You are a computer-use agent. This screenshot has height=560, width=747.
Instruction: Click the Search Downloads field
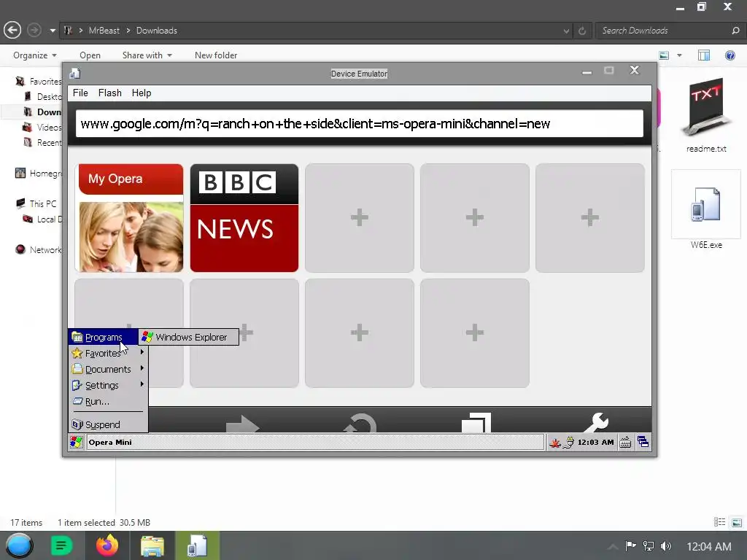pyautogui.click(x=665, y=31)
